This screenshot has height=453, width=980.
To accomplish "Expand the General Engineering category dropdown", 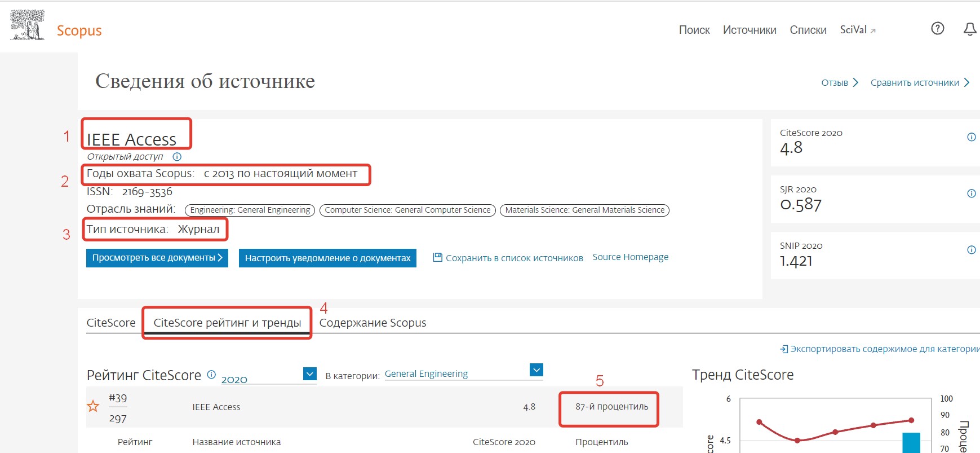I will (x=536, y=370).
